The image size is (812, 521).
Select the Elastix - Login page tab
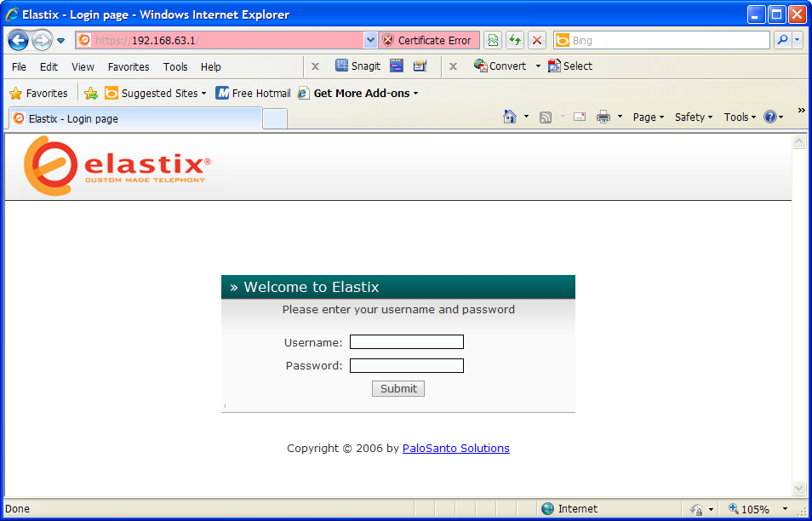[135, 118]
